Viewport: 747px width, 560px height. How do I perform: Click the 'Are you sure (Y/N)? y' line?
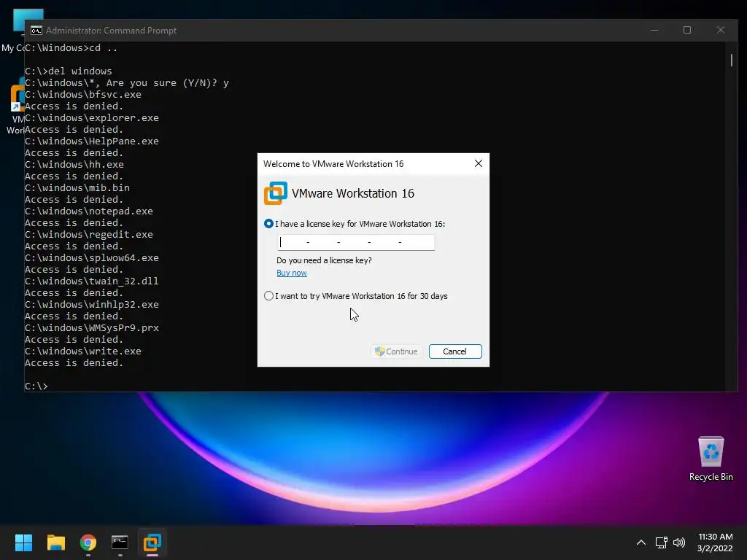127,83
